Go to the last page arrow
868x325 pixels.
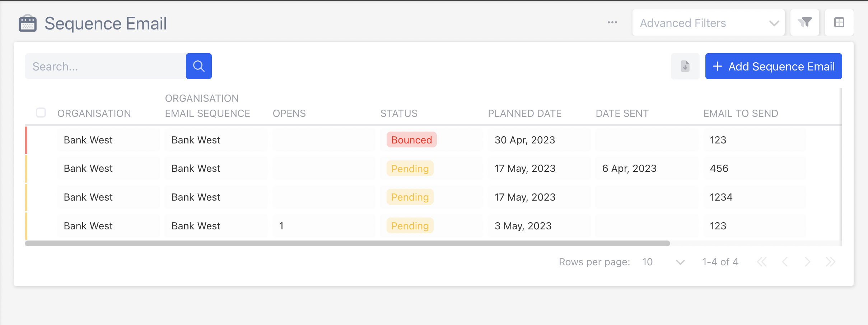[830, 262]
